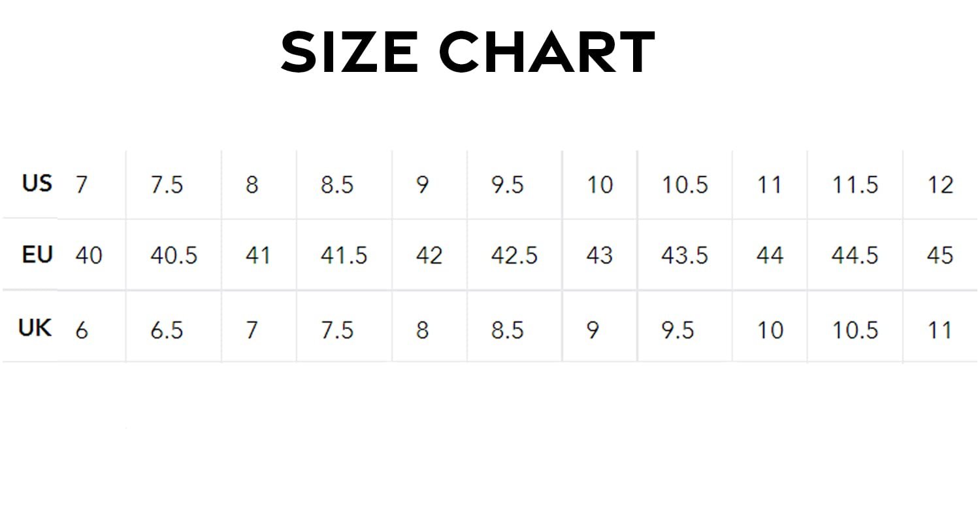Select the US row label
Viewport: 980px width, 523px height.
click(37, 183)
